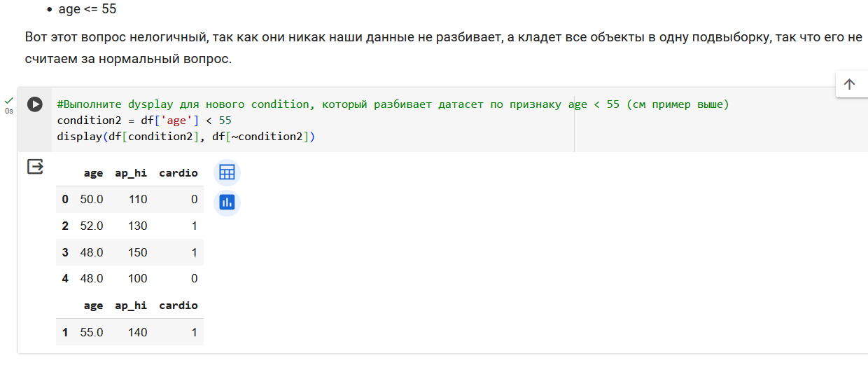Click the 'age <= 55' bullet text

pos(87,10)
